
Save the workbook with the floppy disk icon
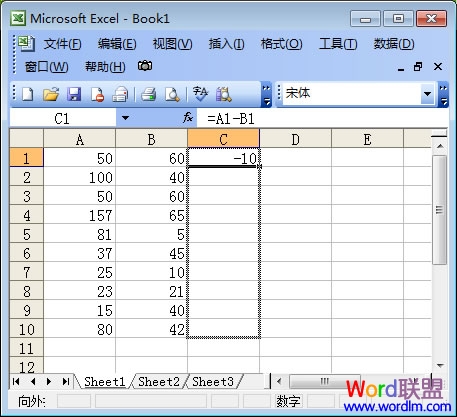pyautogui.click(x=74, y=94)
